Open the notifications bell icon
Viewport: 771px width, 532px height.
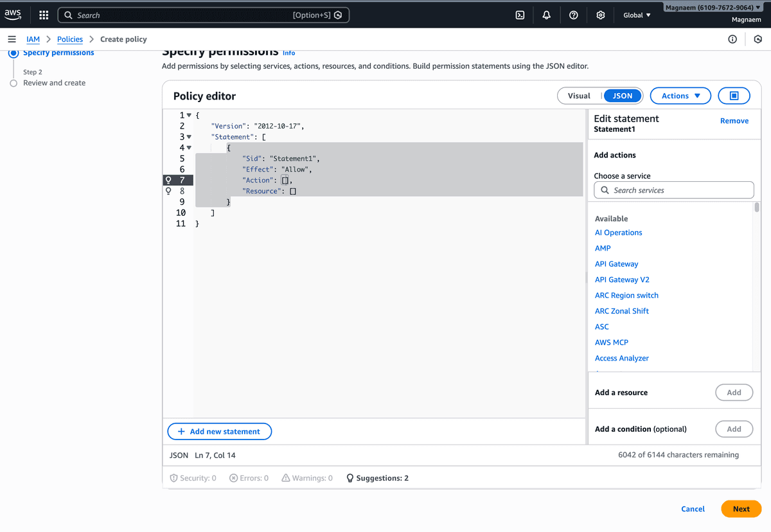(547, 14)
